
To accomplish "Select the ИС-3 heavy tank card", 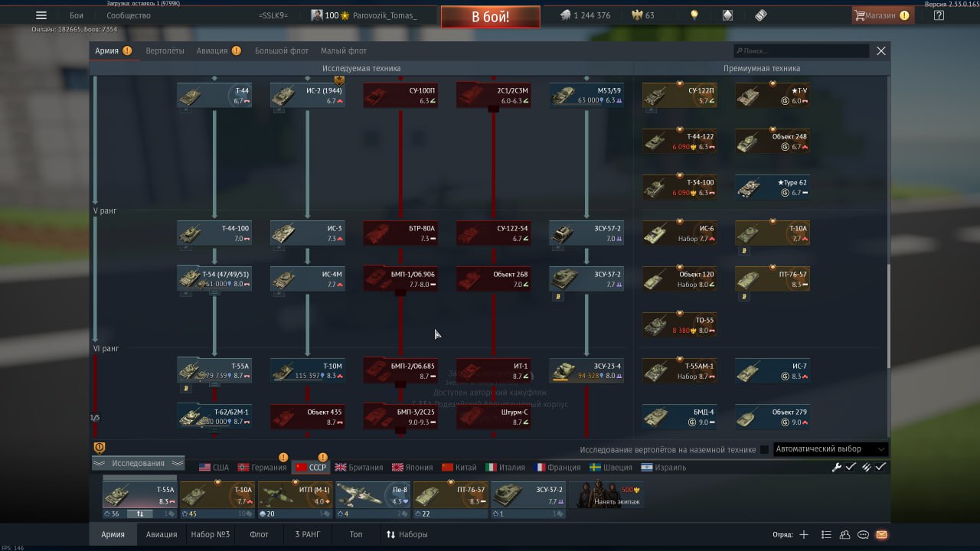I will coord(308,233).
